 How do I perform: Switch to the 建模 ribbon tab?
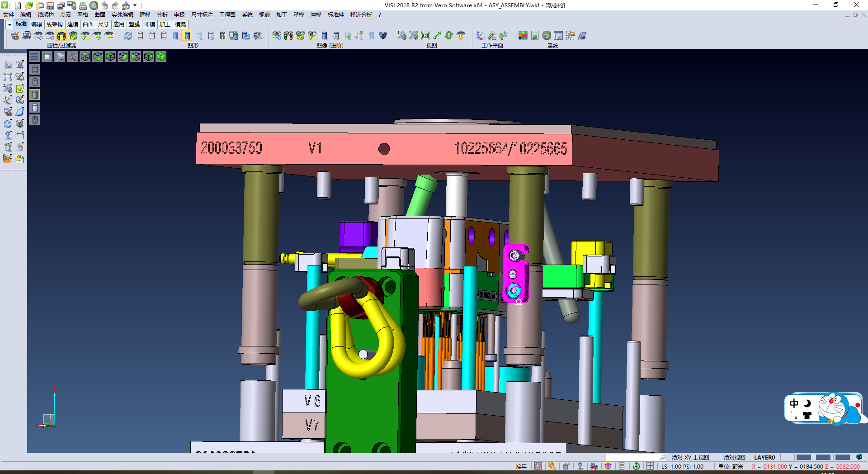(72, 24)
